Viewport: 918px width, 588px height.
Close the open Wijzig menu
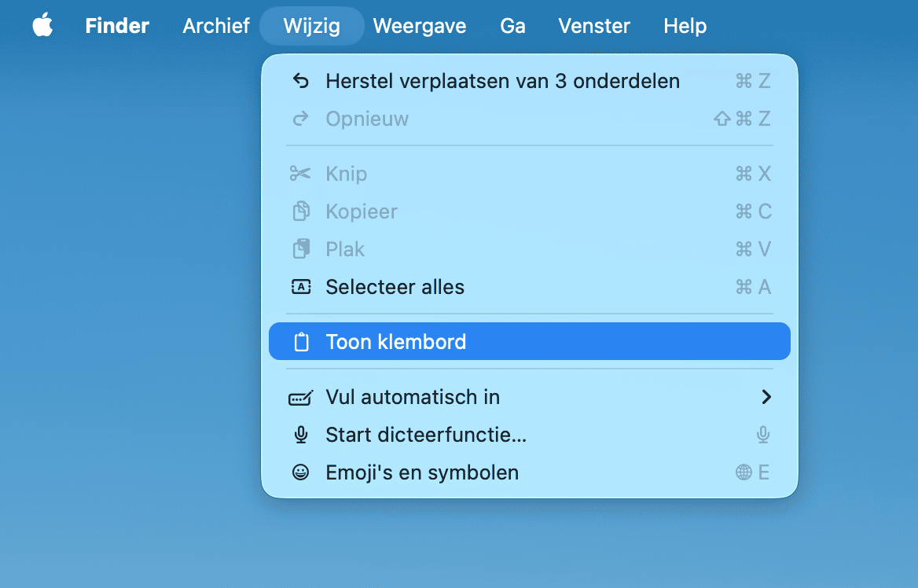tap(312, 26)
